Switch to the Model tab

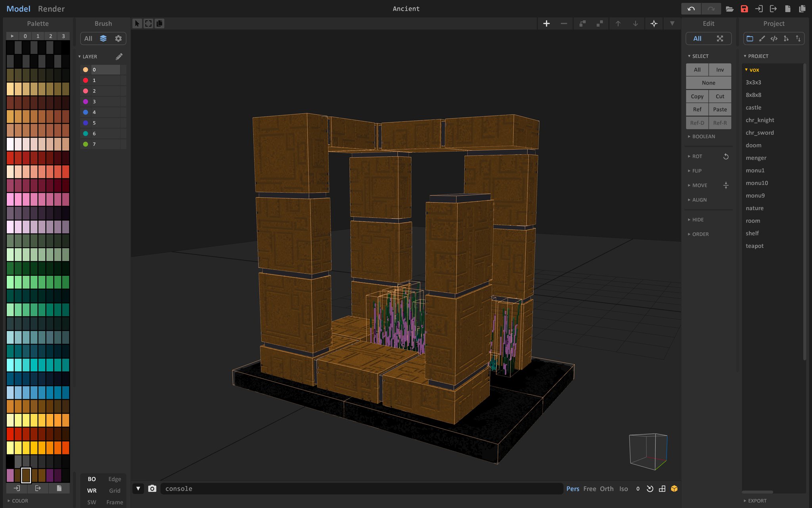(18, 8)
